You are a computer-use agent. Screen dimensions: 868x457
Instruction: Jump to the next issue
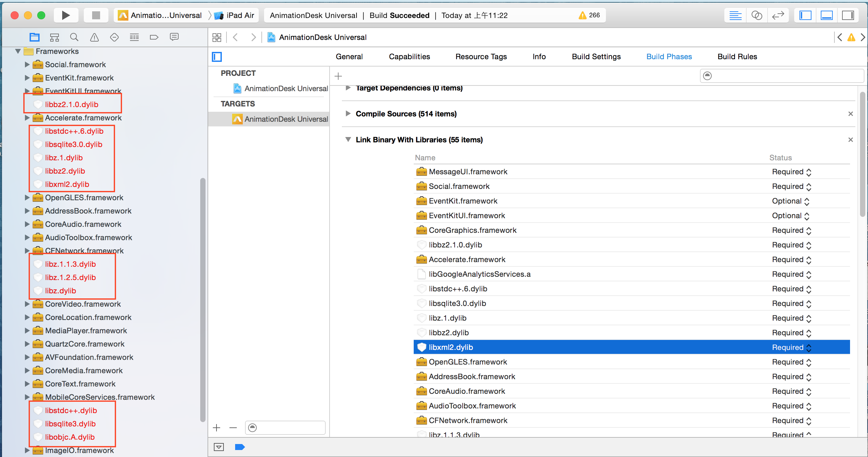pyautogui.click(x=862, y=37)
